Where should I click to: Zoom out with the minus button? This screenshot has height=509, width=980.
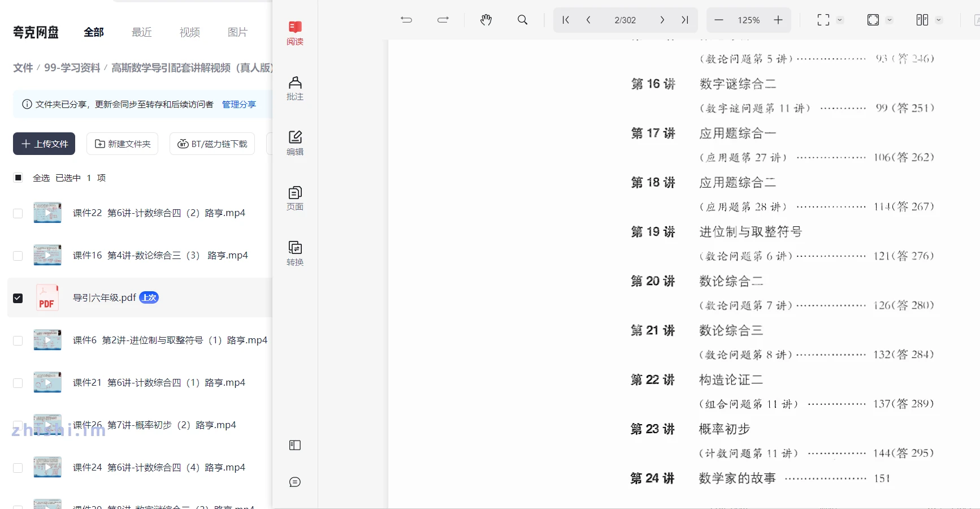[719, 20]
